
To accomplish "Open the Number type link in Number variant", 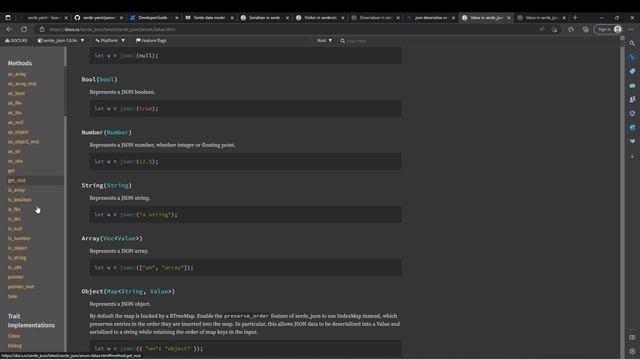I will tap(118, 133).
